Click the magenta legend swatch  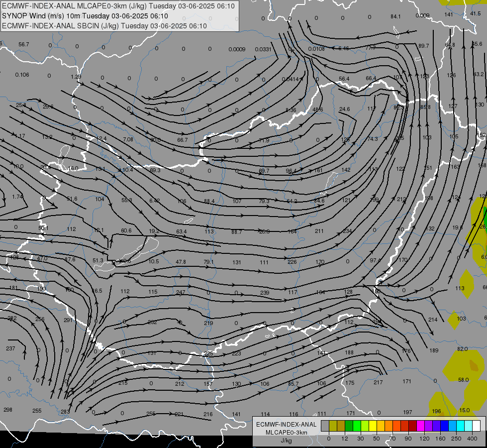pos(420,426)
